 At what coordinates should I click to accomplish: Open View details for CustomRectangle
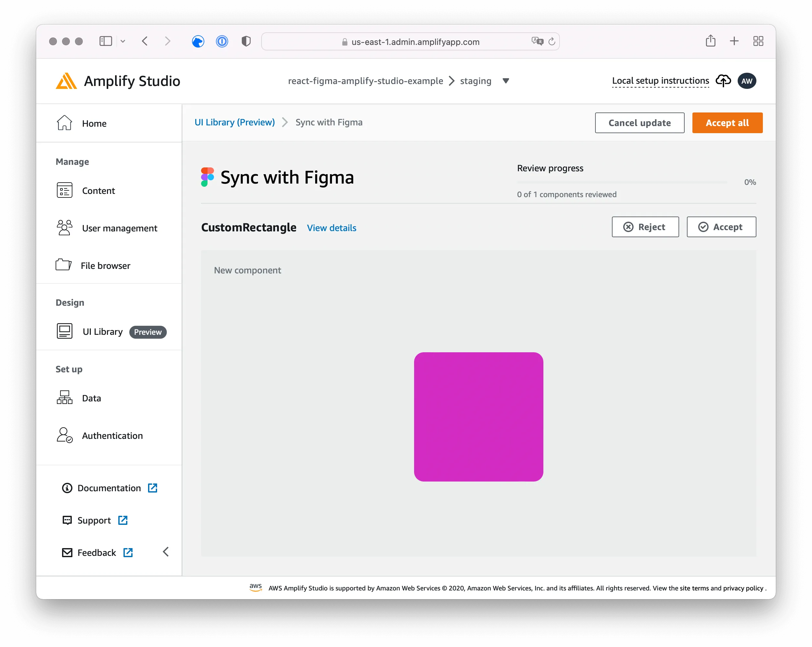click(x=331, y=228)
